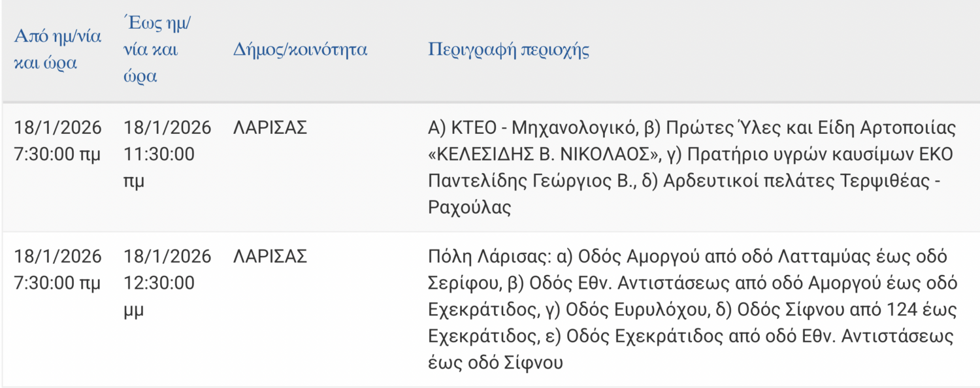Click the 12:30:00 μμ end time cell
980x388 pixels.
click(x=159, y=296)
